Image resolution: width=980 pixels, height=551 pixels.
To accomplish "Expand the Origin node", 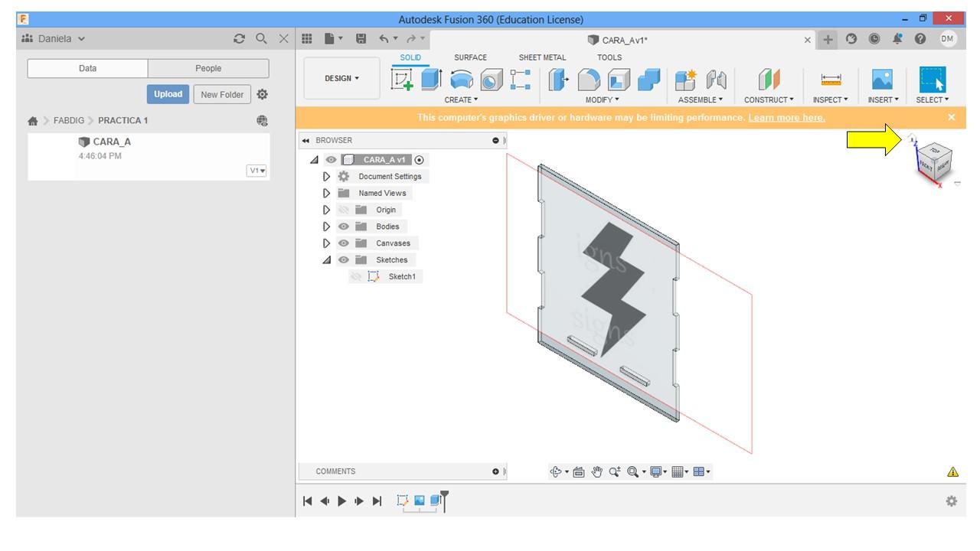I will coord(327,210).
